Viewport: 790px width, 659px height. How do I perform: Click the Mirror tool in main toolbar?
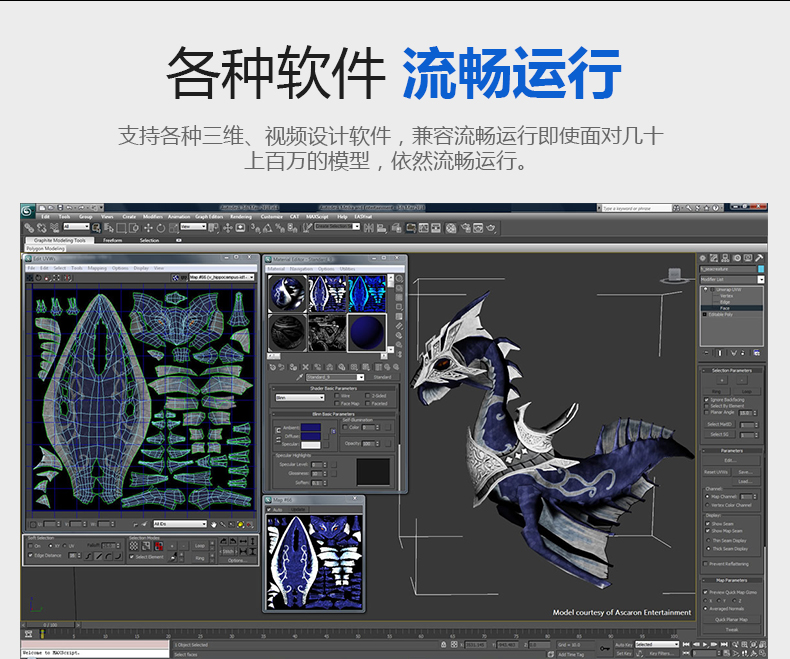click(369, 228)
